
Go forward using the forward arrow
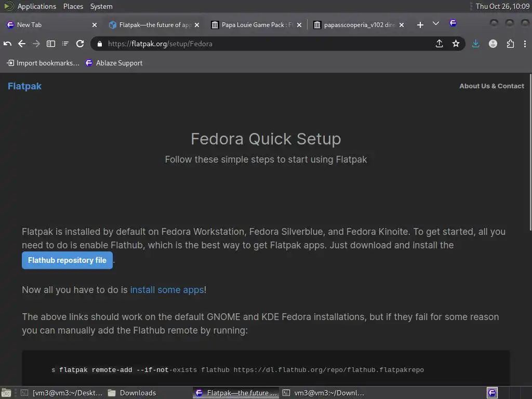(36, 44)
